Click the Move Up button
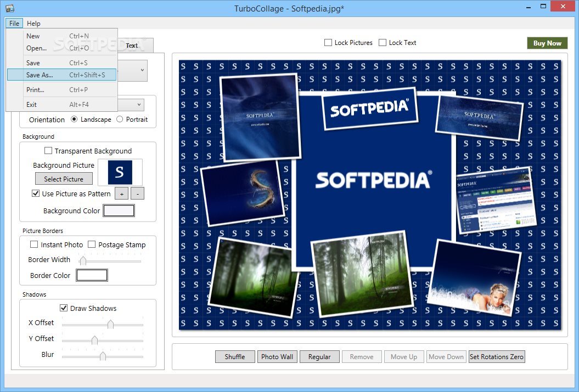The image size is (579, 392). tap(404, 356)
